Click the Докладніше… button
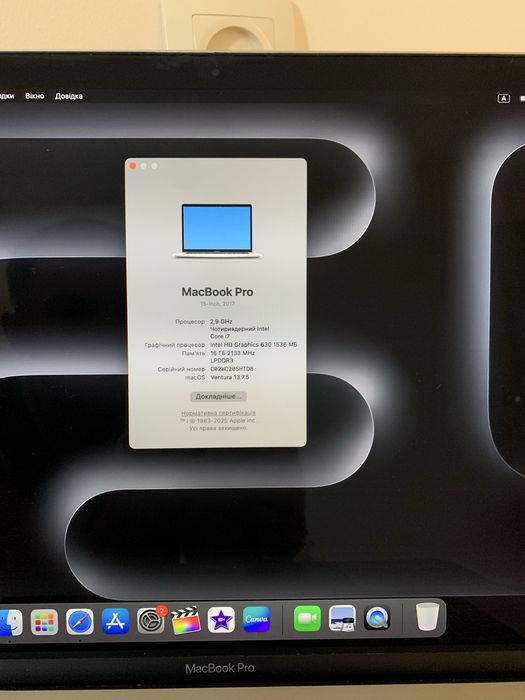The image size is (525, 700). (218, 396)
